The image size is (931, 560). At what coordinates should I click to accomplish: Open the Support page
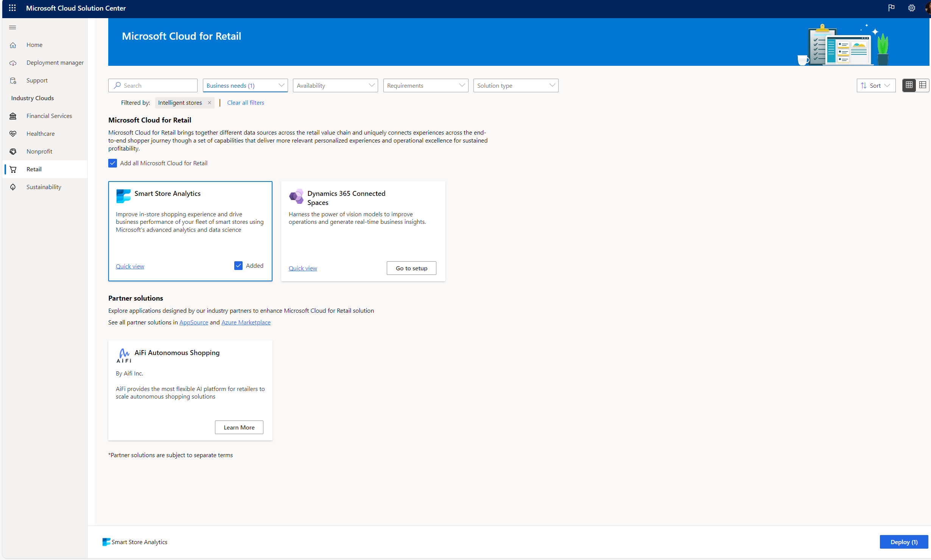[x=37, y=81]
